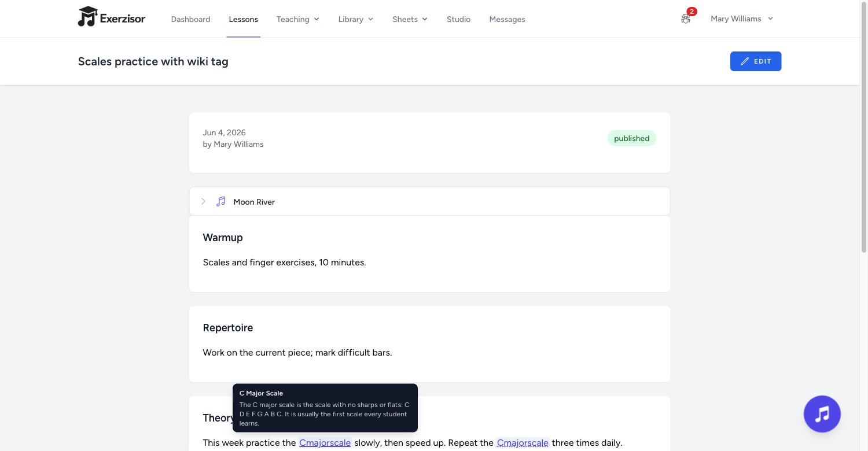The width and height of the screenshot is (868, 451).
Task: Expand the Moon River row chevron
Action: coord(203,201)
